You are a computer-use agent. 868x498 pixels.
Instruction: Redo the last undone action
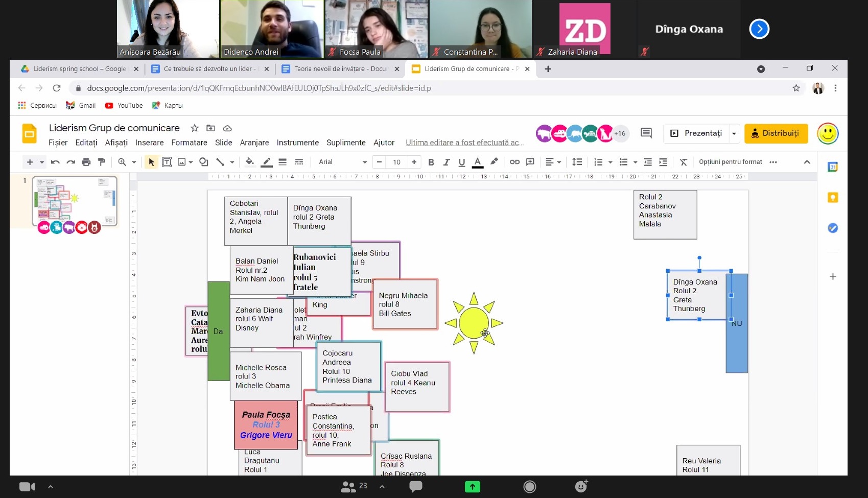tap(71, 162)
